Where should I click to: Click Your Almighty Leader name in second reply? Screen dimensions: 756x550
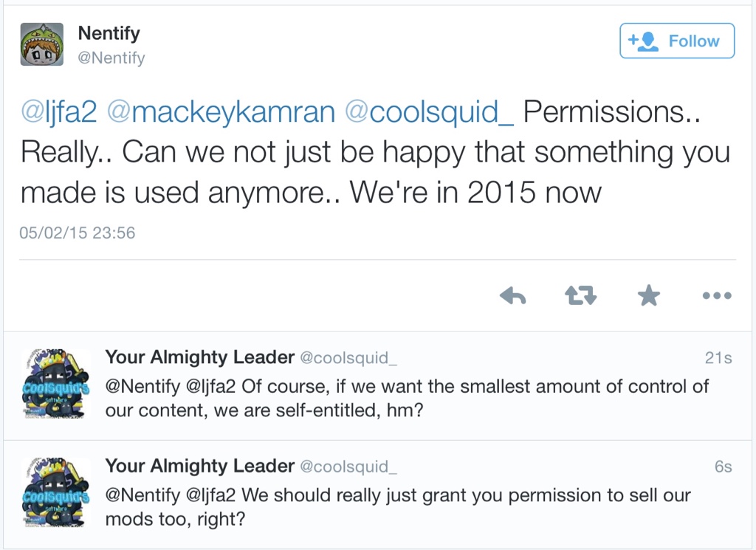click(x=200, y=467)
